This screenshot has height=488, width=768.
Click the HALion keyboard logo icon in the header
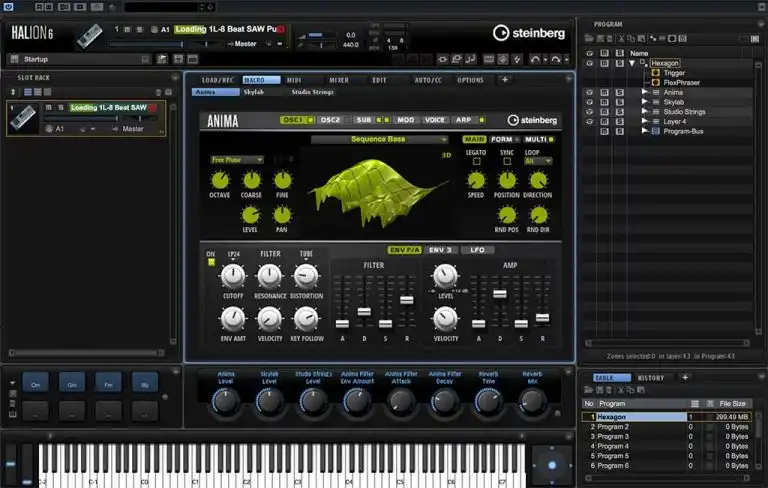point(89,36)
